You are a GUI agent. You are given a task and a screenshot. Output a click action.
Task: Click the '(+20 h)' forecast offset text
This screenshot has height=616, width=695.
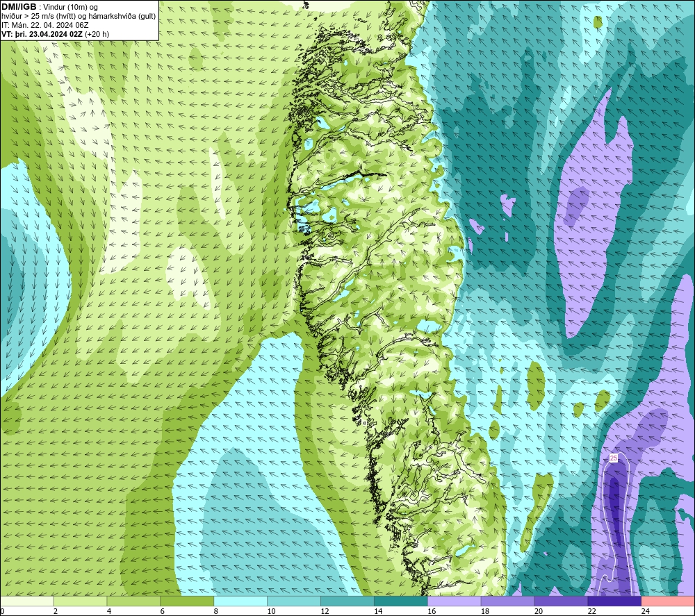pyautogui.click(x=97, y=34)
